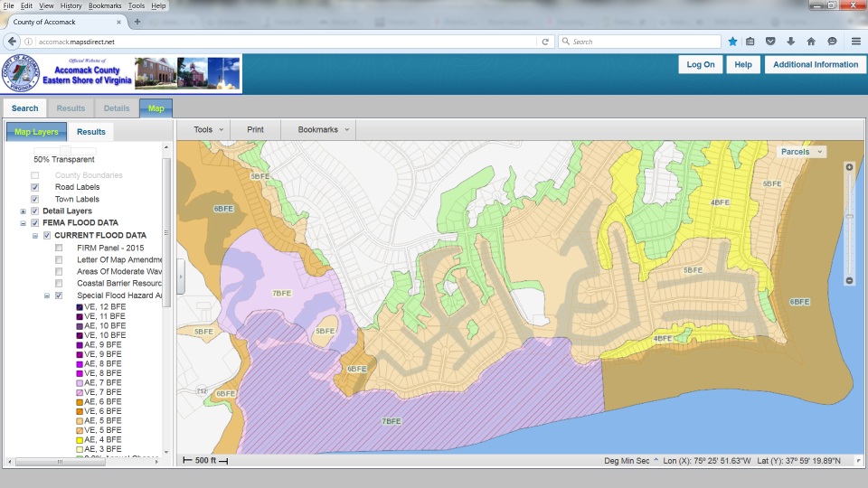Click the Log On button
Image resolution: width=868 pixels, height=488 pixels.
coord(701,65)
